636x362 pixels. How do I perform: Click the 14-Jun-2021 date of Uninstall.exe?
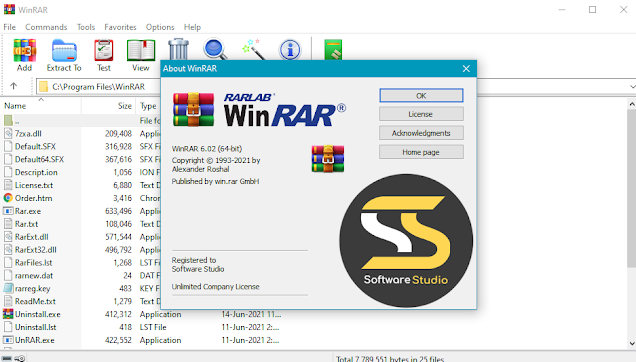point(251,314)
